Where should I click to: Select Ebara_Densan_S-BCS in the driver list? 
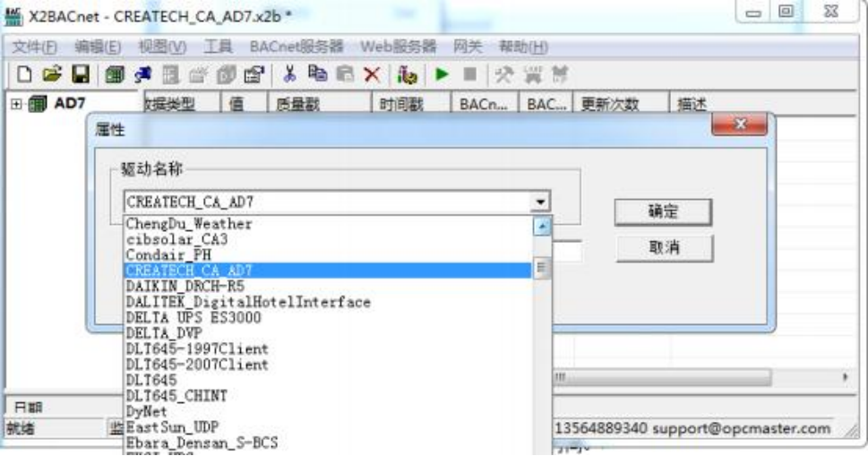click(x=202, y=443)
